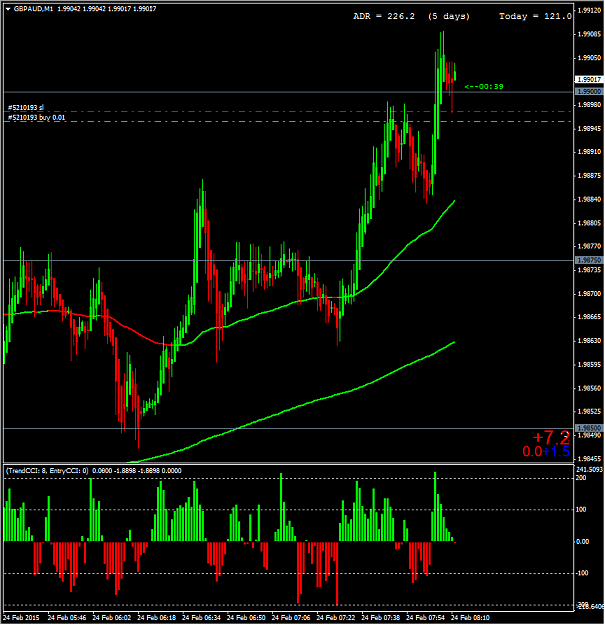Screen dimensions: 605x625
Task: Click the 1.99000 horizontal level price tag
Action: [x=589, y=92]
